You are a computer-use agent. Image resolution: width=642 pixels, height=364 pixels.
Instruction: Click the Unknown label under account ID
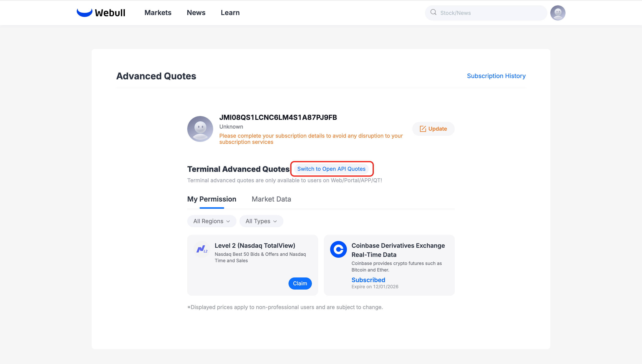(231, 126)
